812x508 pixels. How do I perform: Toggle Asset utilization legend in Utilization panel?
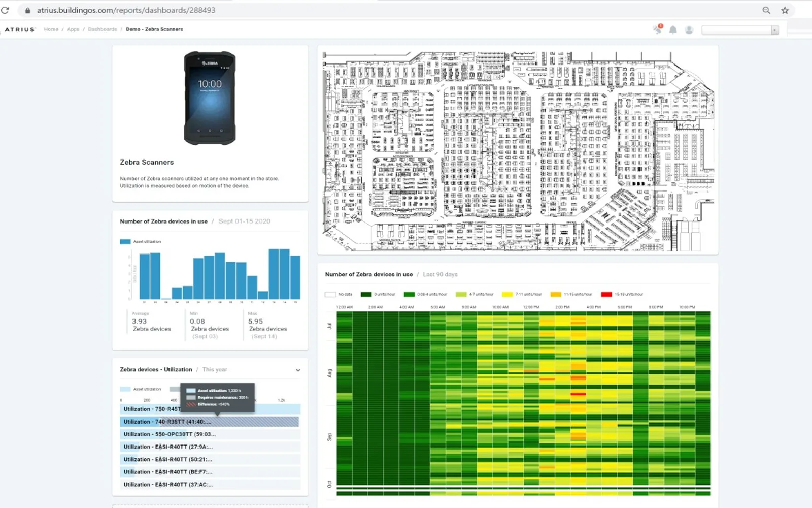tap(141, 389)
